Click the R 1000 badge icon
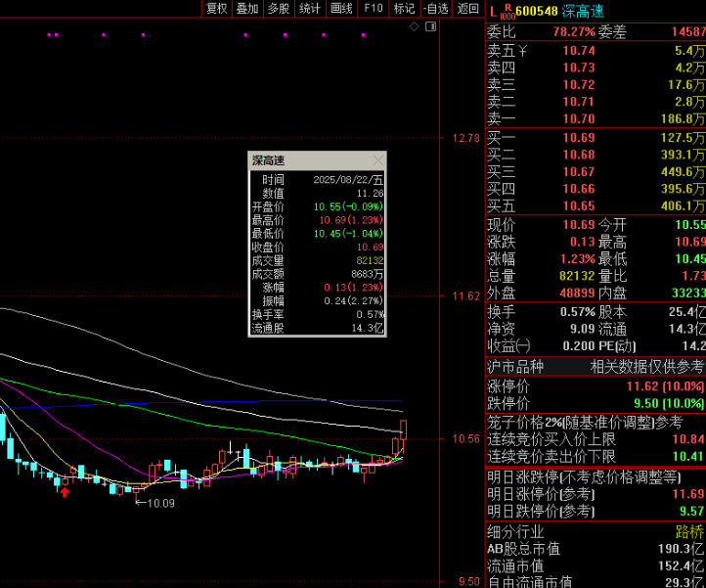The width and height of the screenshot is (706, 588). pyautogui.click(x=507, y=12)
